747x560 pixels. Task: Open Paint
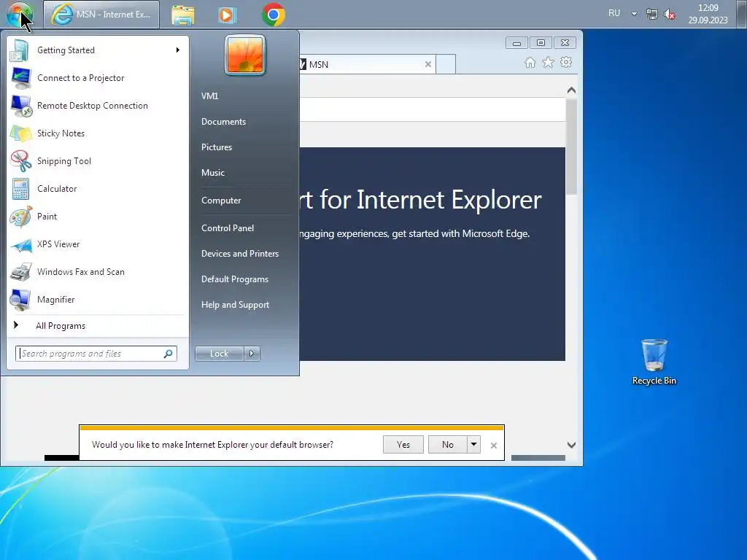click(98, 216)
